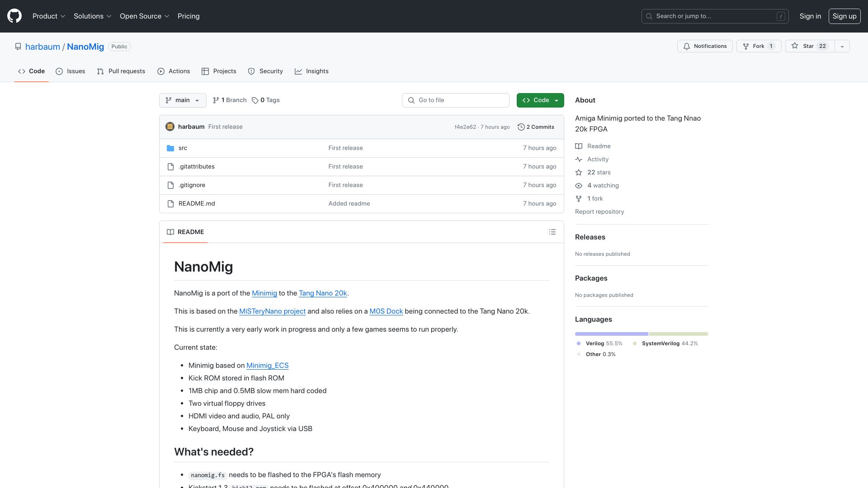The width and height of the screenshot is (868, 488).
Task: Open the main branch selector dropdown
Action: tap(183, 100)
